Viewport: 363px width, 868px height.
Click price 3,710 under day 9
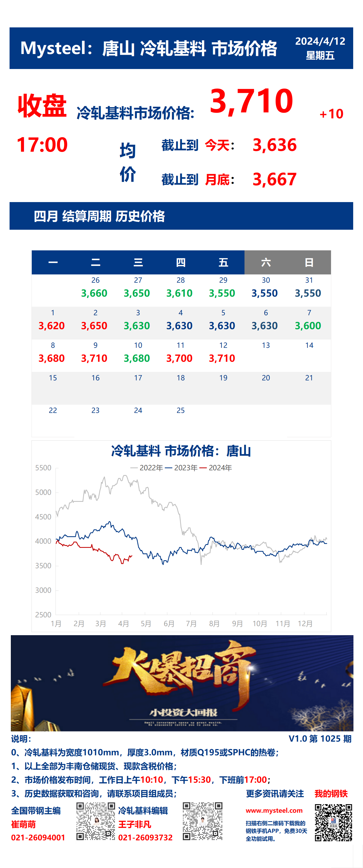94,358
